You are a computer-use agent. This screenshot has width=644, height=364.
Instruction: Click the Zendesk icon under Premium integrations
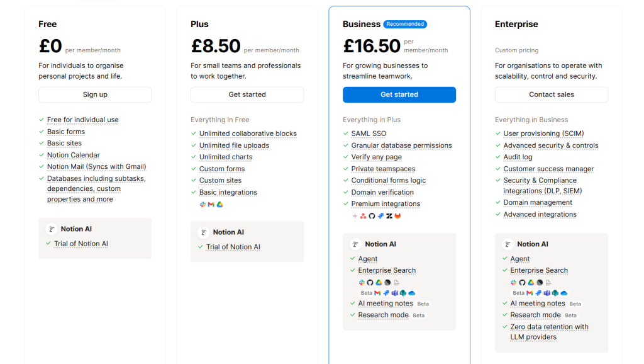(x=389, y=216)
